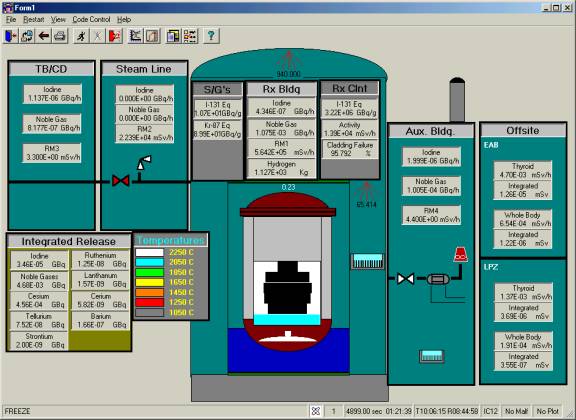Click the restart refresh toolbar icon
576x420 pixels.
point(27,36)
